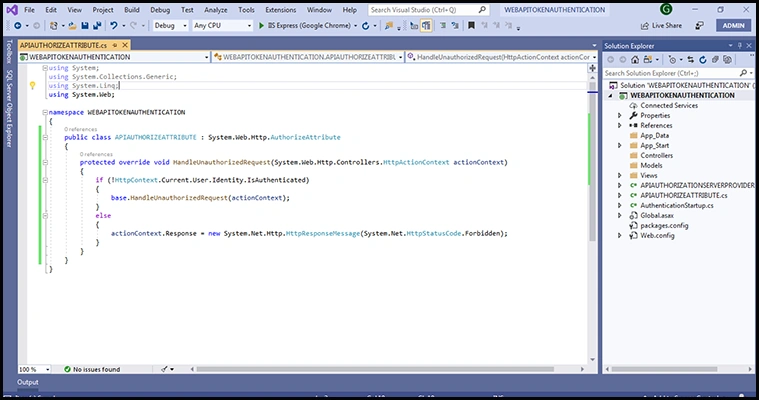Click the Pending Changes Filter clock icon
The image size is (759, 400).
[672, 60]
